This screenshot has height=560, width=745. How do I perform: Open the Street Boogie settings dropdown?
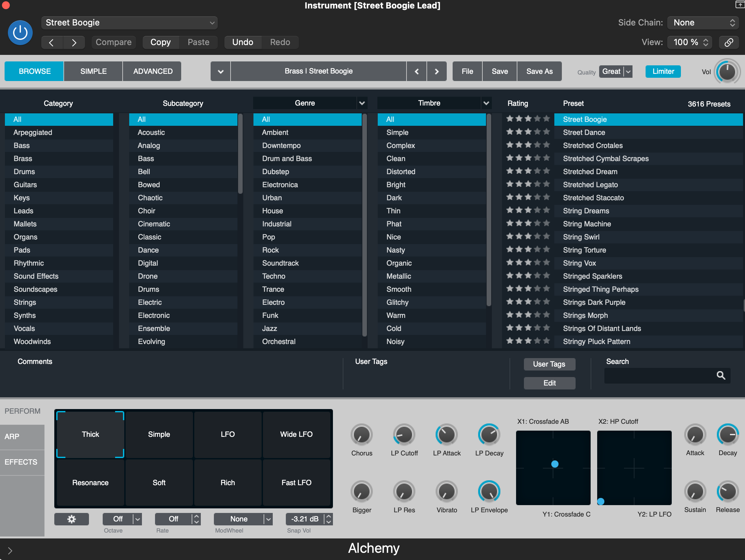(x=129, y=23)
